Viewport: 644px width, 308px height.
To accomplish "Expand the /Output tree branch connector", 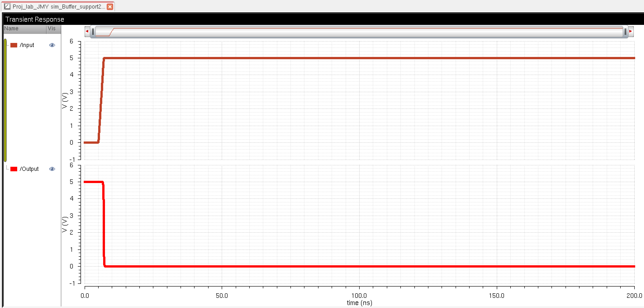I will 7,169.
